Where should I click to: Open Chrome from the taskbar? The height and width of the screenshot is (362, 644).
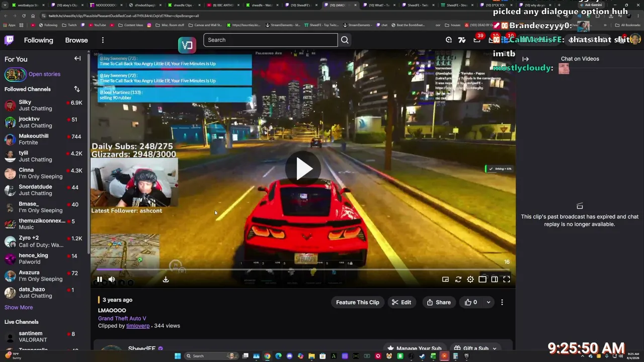coord(267,356)
